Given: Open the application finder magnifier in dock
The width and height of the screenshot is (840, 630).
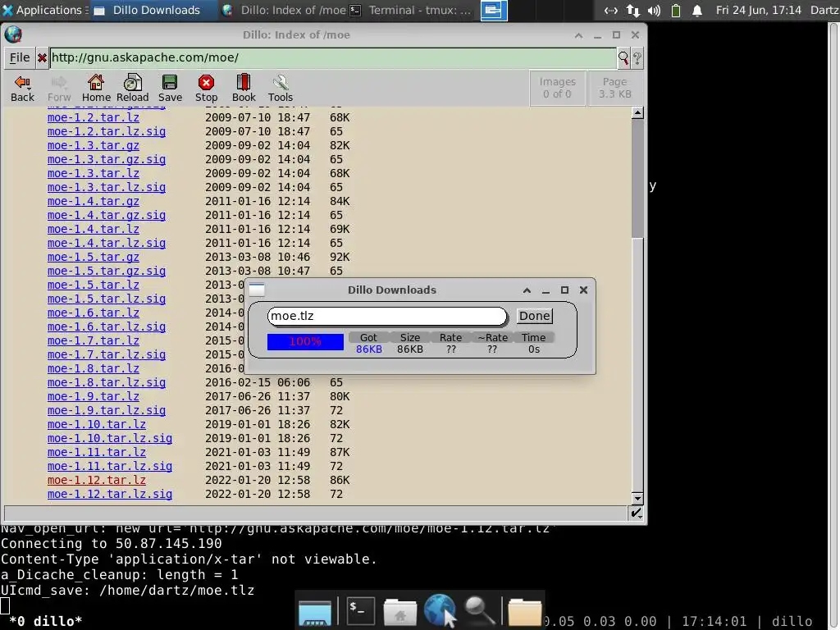Looking at the screenshot, I should click(x=479, y=610).
